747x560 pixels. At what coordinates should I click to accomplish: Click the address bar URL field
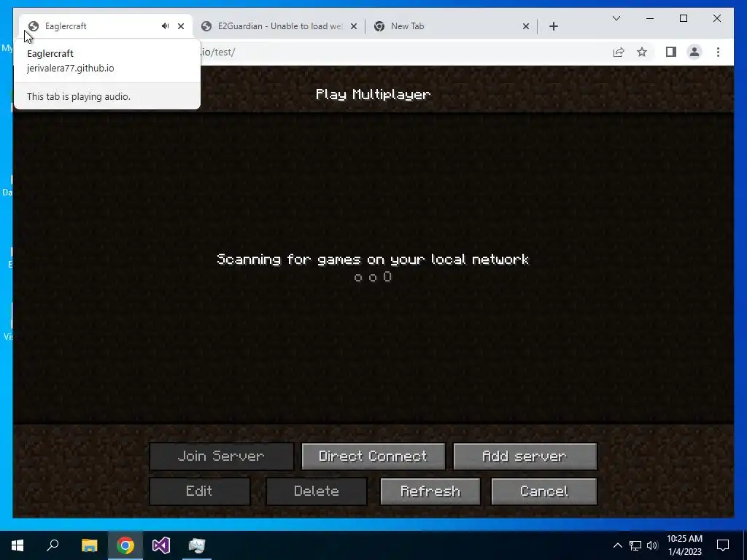click(x=400, y=52)
